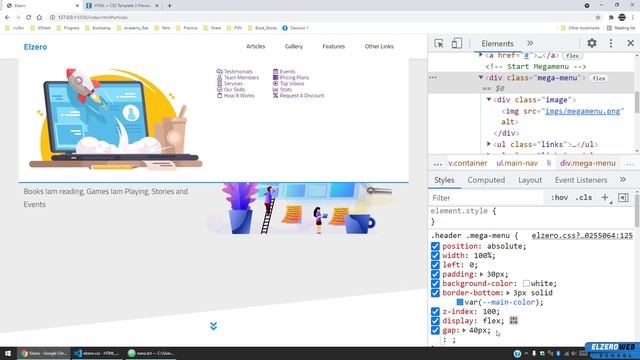Close the DevTools panel
The image size is (640, 360).
coord(630,43)
